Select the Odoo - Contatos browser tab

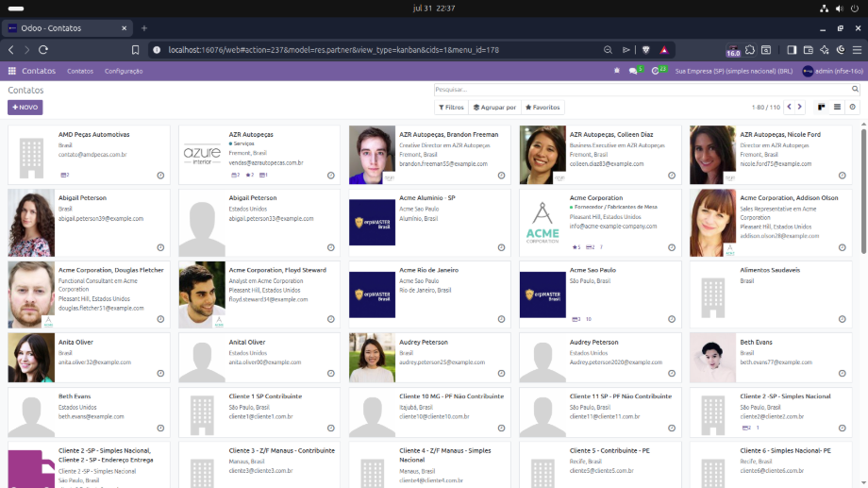point(68,28)
